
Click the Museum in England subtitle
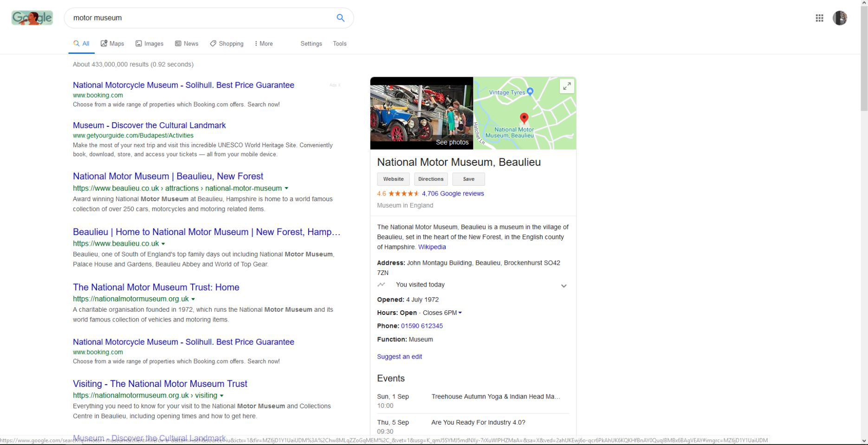[x=405, y=205]
